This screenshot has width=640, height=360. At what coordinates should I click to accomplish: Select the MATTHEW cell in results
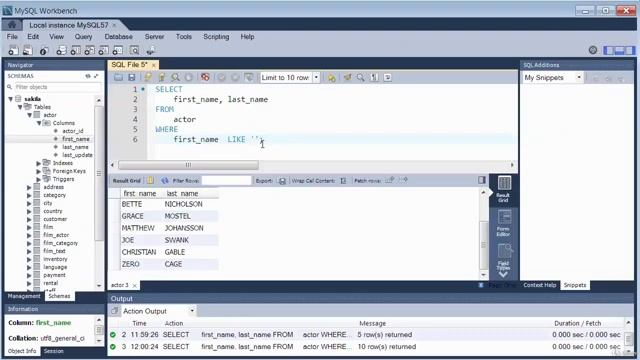click(x=138, y=228)
